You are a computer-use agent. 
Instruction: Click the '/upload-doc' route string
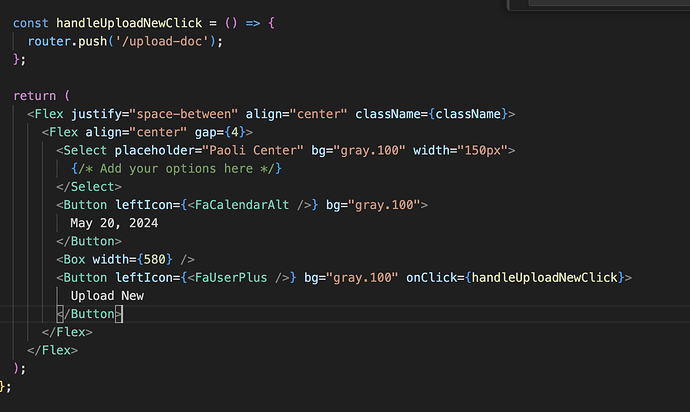coord(162,41)
